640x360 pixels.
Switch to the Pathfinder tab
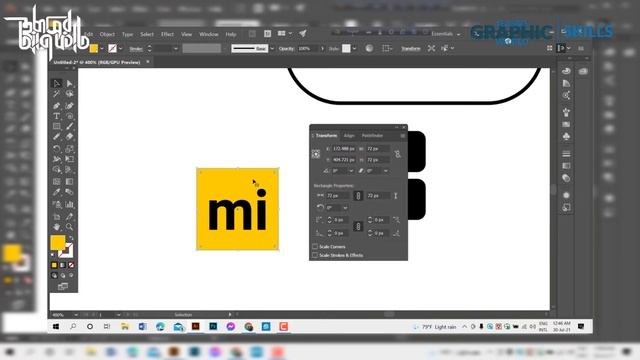372,136
